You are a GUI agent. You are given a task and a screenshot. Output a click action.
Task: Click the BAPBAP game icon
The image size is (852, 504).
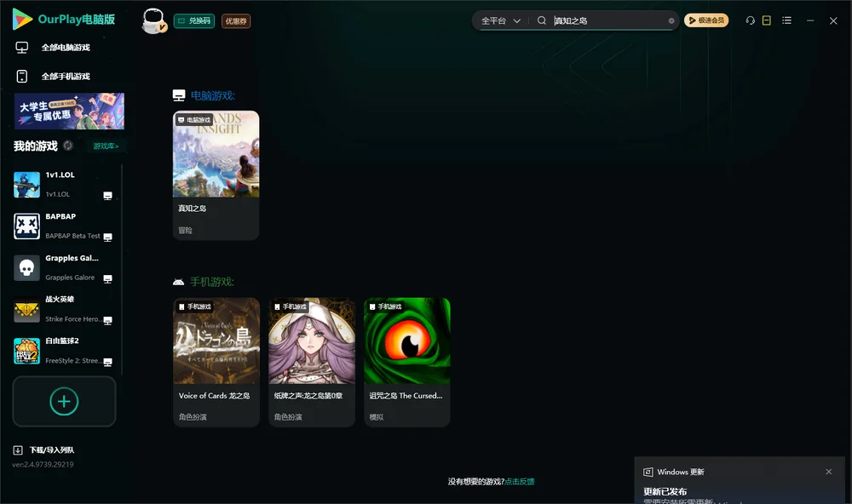click(x=26, y=226)
